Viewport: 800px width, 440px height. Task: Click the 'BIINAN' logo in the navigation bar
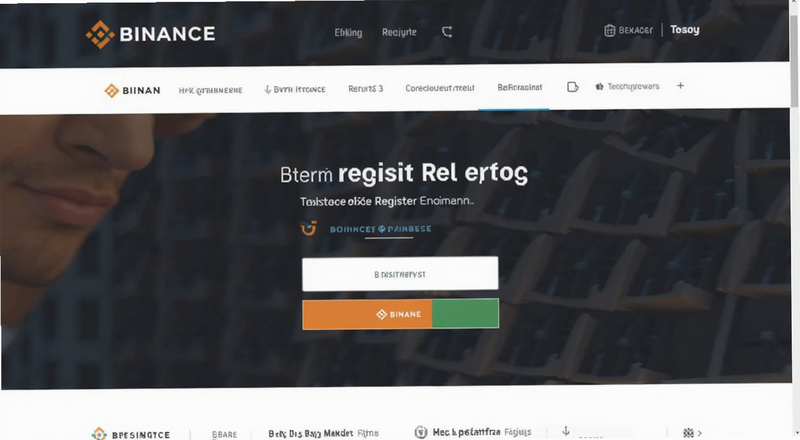coord(132,90)
